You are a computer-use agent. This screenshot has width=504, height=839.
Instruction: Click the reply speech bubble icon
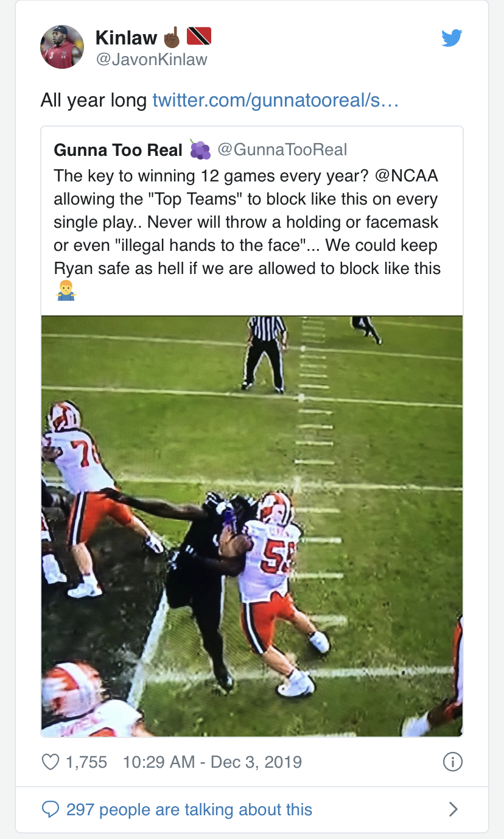click(x=50, y=809)
